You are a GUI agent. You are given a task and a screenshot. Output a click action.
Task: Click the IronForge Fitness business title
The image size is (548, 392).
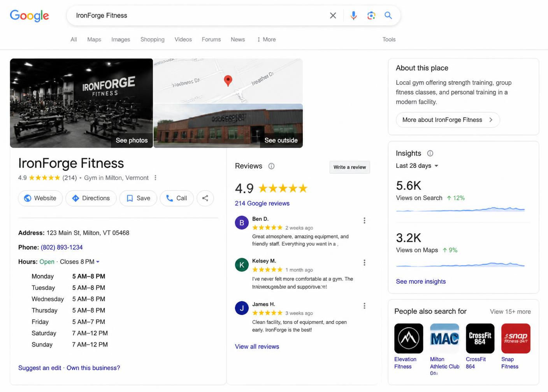[71, 163]
